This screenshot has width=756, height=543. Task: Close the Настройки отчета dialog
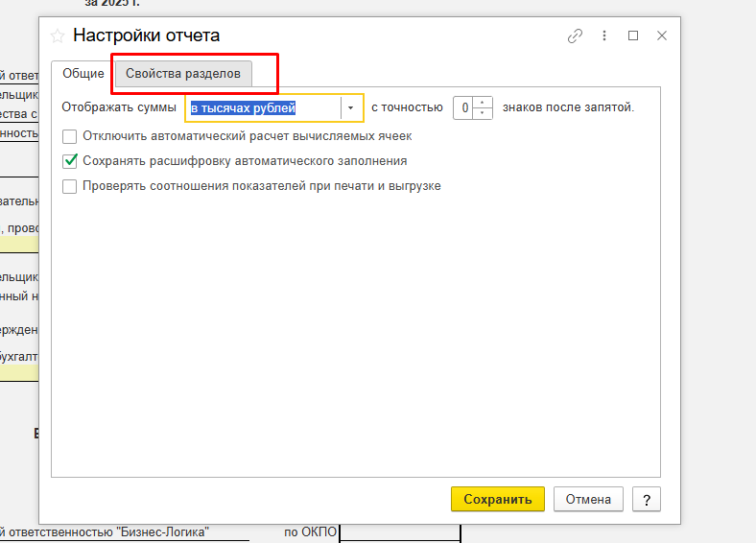pos(662,35)
